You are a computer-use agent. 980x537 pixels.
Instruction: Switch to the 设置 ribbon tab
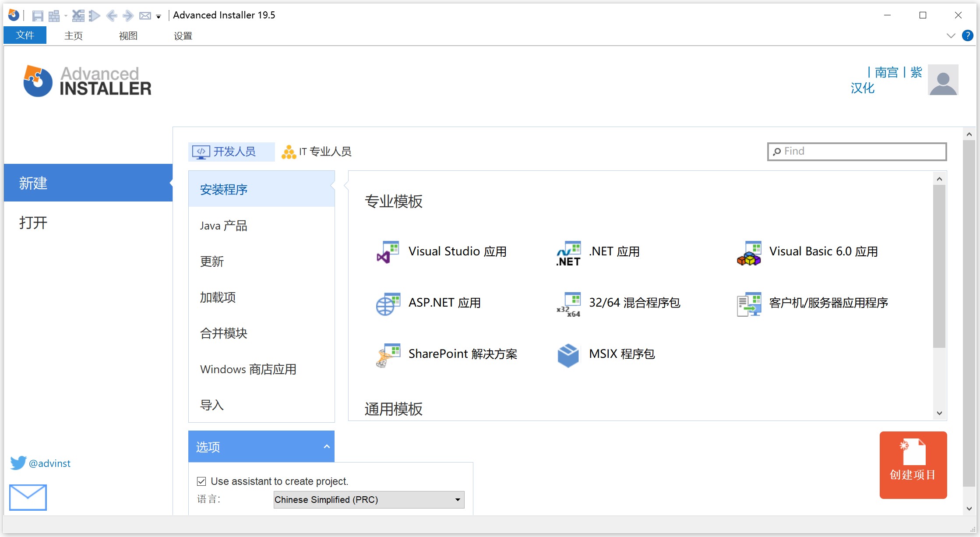(183, 35)
